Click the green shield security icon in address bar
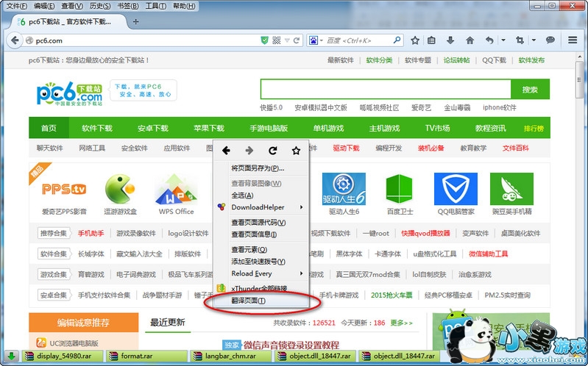The width and height of the screenshot is (588, 366). [x=265, y=40]
